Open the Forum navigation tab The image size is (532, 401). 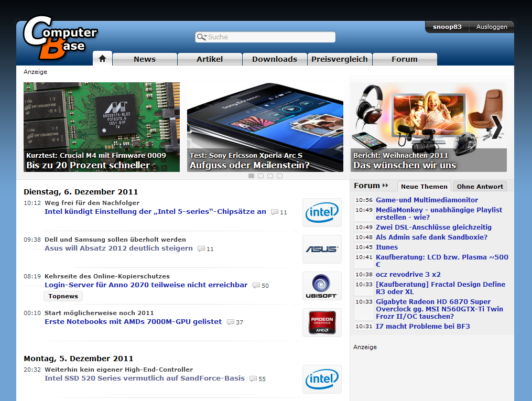click(x=405, y=59)
